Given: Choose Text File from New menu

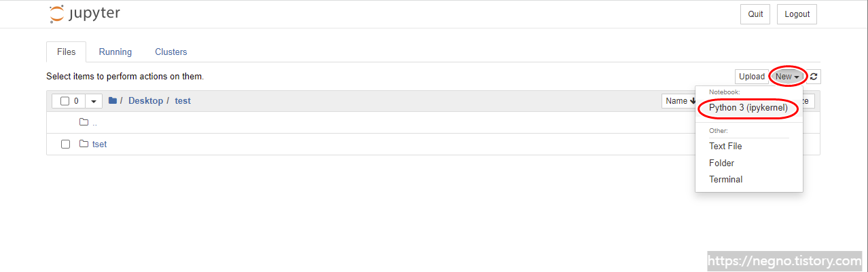Looking at the screenshot, I should (725, 146).
